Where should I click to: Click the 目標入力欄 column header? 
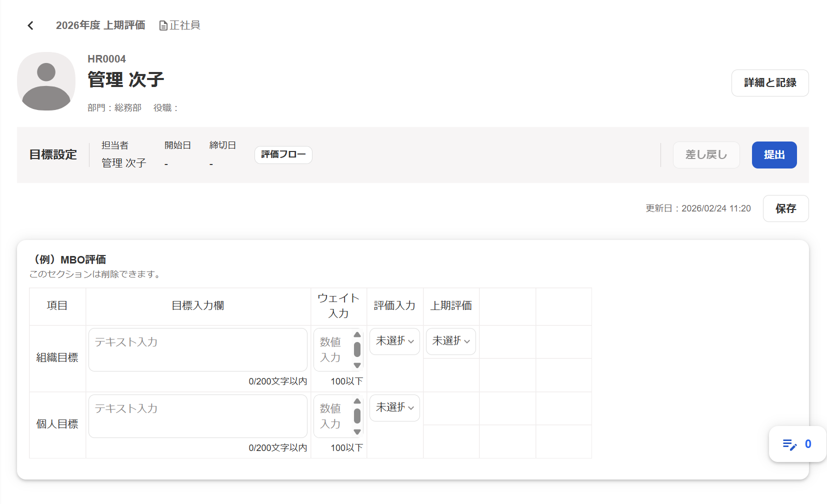(x=198, y=305)
